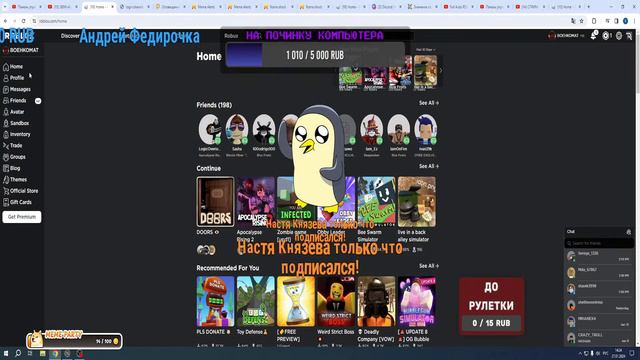The width and height of the screenshot is (640, 360).
Task: Open the OG Bubble simulator game thumbnail
Action: [x=417, y=301]
